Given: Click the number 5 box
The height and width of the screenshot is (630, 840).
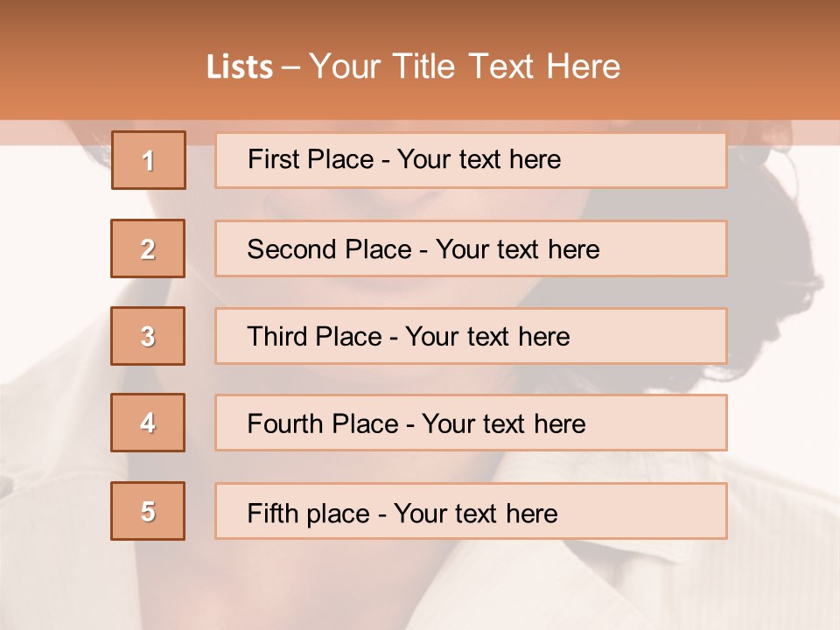Looking at the screenshot, I should (148, 511).
